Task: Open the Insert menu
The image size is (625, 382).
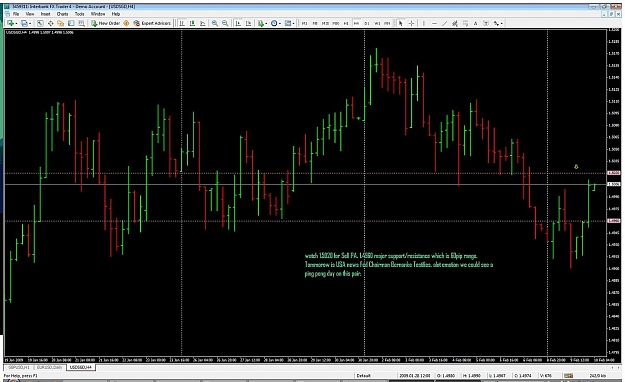Action: (x=45, y=14)
